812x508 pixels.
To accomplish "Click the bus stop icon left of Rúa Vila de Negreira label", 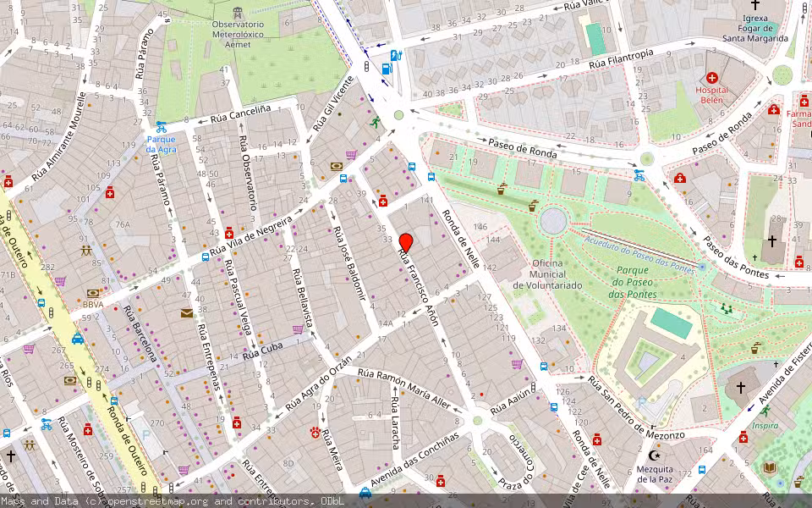I will [x=205, y=257].
